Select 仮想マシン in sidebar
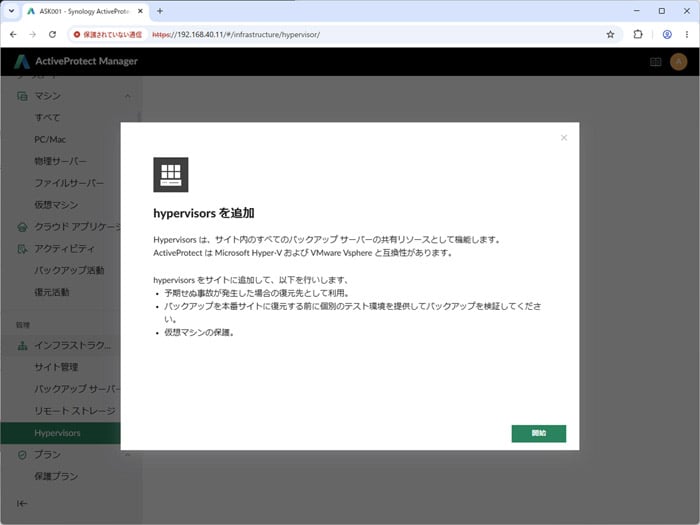700x525 pixels. pyautogui.click(x=56, y=205)
